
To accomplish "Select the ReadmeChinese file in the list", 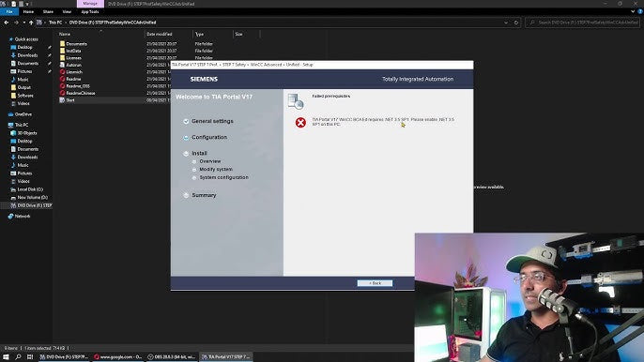I will pyautogui.click(x=81, y=93).
